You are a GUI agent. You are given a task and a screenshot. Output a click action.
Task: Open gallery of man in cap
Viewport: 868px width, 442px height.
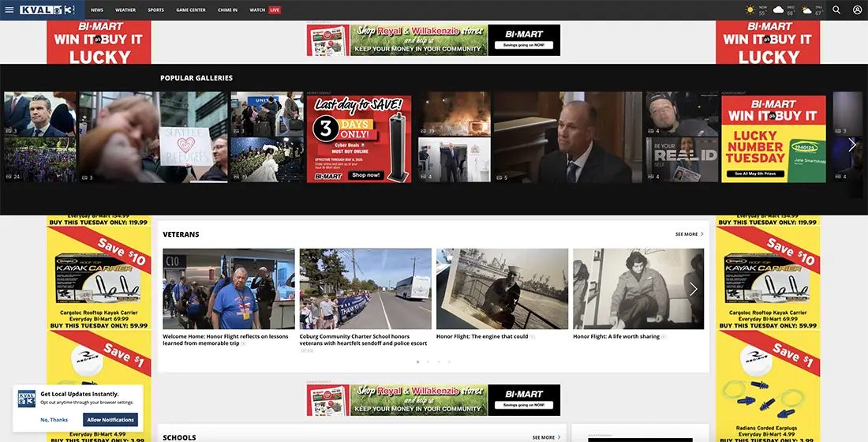682,114
